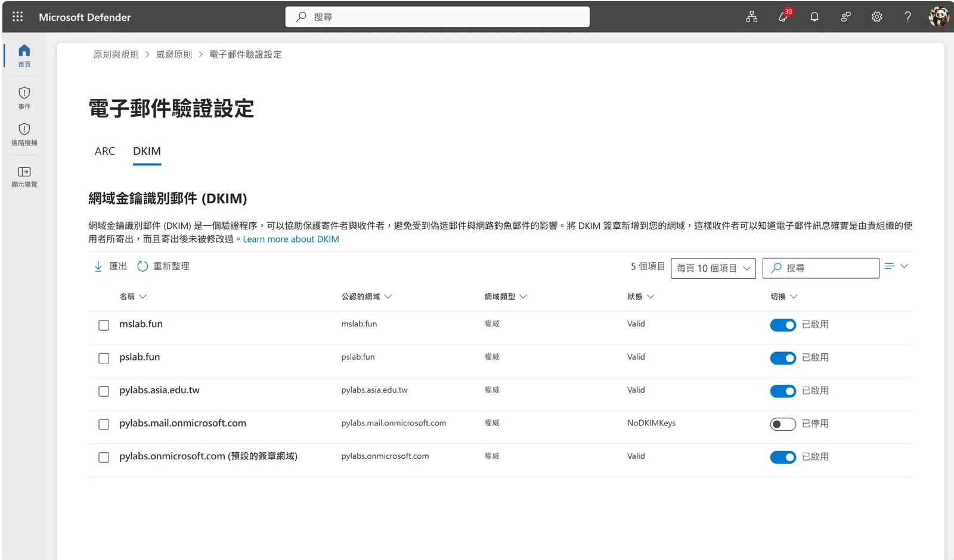This screenshot has height=560, width=954.
Task: Open Advanced hunting (進階搜捕) in sidebar
Action: (24, 134)
